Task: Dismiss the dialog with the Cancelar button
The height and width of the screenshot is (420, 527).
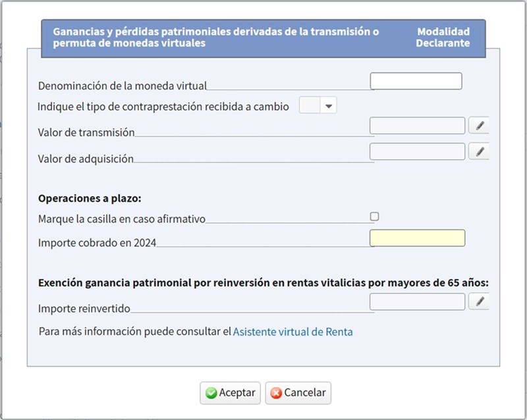Action: [x=298, y=393]
